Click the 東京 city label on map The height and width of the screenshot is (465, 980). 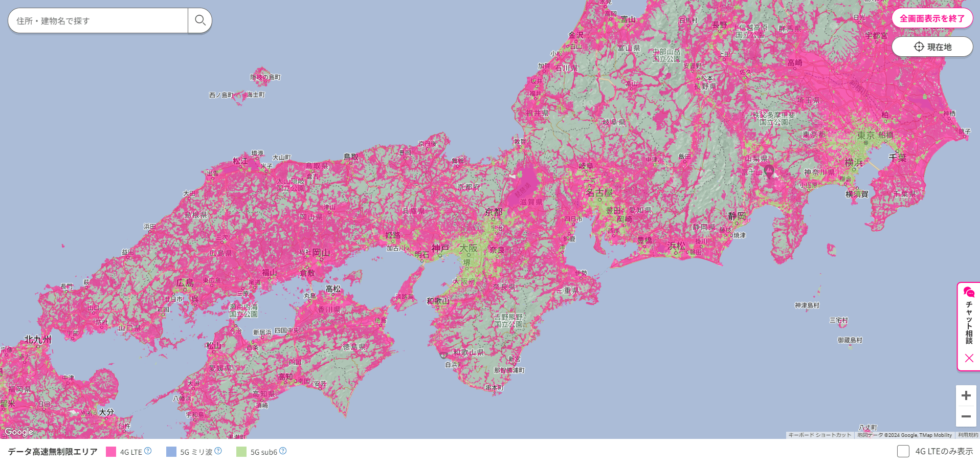coord(866,135)
